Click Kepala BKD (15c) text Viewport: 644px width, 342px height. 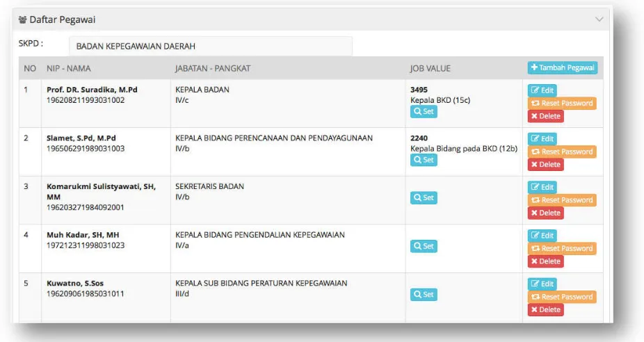point(440,100)
